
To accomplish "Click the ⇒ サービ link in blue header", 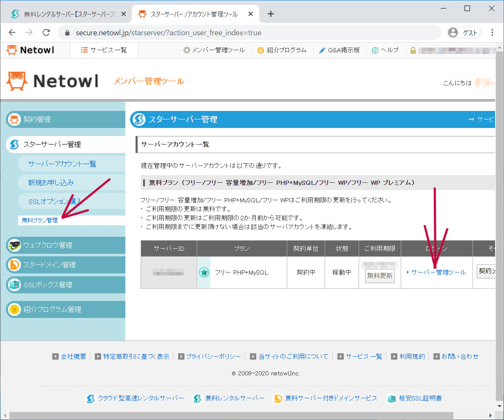I will (481, 119).
